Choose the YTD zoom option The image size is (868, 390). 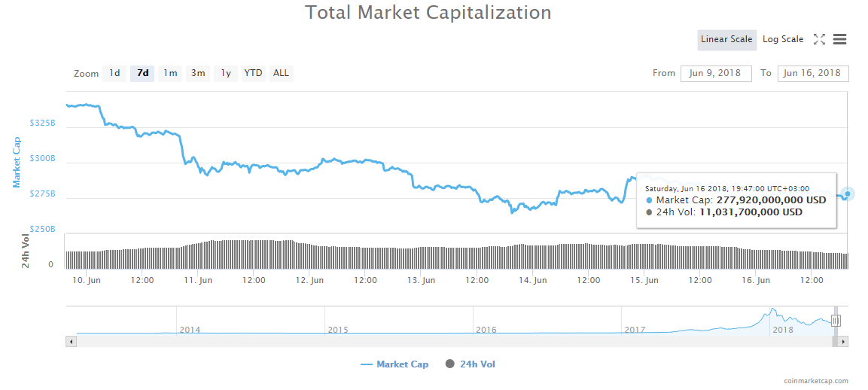(x=254, y=73)
